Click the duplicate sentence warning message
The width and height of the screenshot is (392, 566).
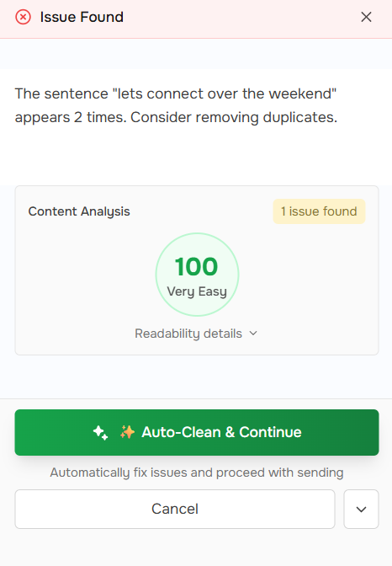(176, 105)
